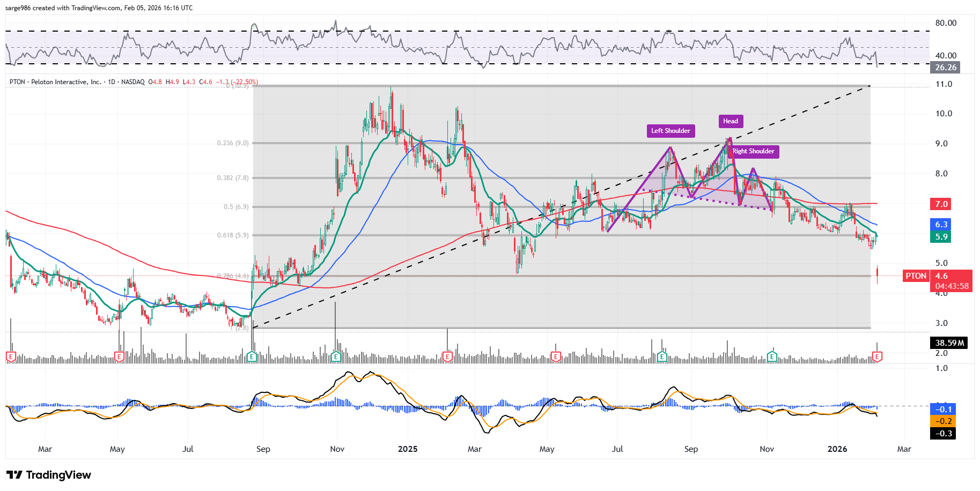
Task: Select the red PTON last price label
Action: pos(916,276)
